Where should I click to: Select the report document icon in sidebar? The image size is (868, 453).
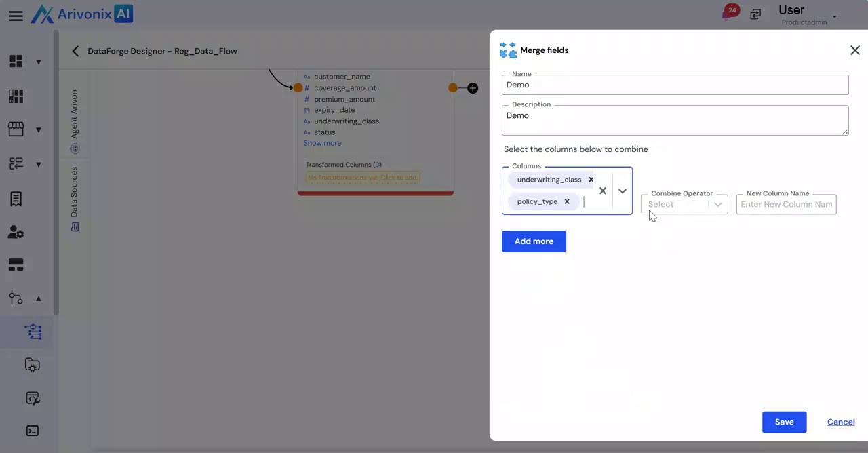16,199
